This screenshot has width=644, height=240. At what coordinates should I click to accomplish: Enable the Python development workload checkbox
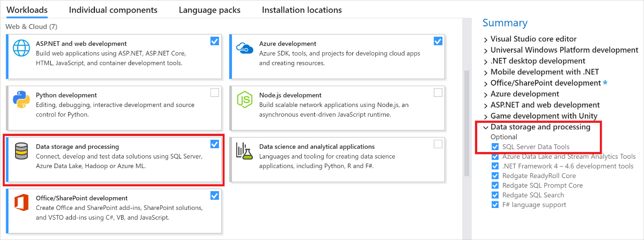[x=215, y=93]
